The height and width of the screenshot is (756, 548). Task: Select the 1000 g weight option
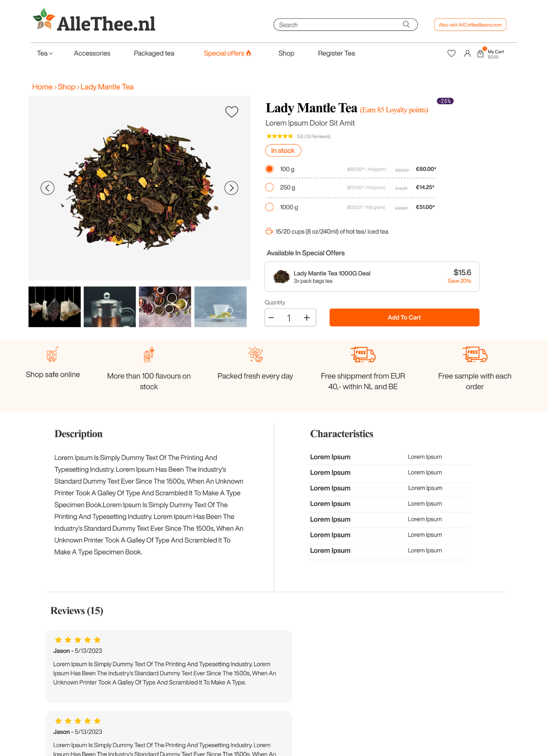click(x=269, y=207)
